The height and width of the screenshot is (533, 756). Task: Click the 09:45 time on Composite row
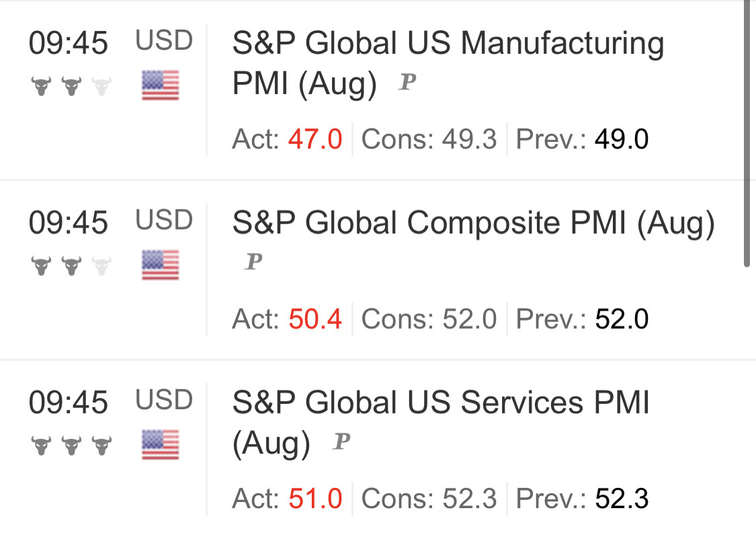click(68, 223)
